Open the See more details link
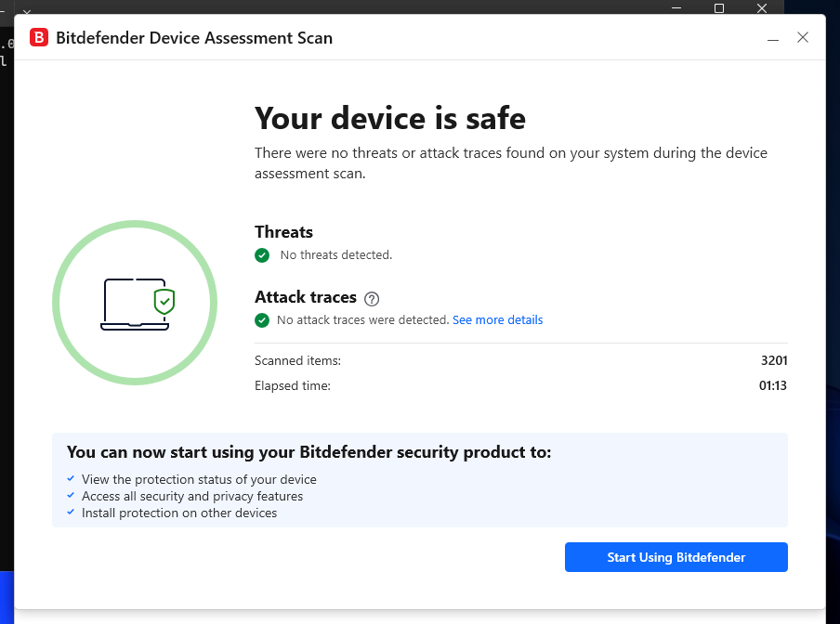The width and height of the screenshot is (840, 624). coord(497,319)
